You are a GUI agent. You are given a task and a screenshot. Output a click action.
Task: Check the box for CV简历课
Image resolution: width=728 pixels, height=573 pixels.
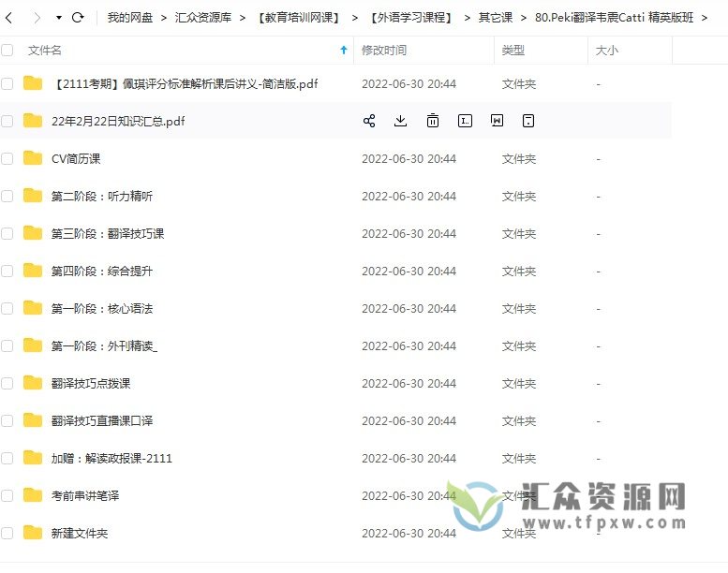coord(7,158)
